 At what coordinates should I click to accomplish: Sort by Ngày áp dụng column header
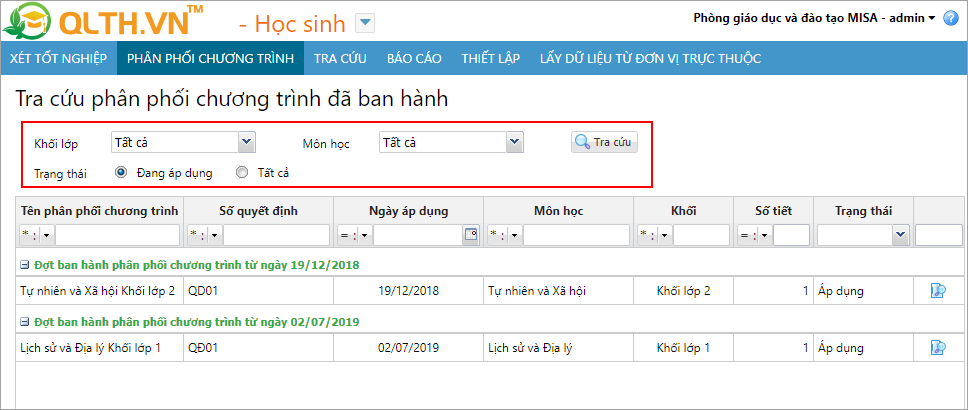(x=409, y=211)
